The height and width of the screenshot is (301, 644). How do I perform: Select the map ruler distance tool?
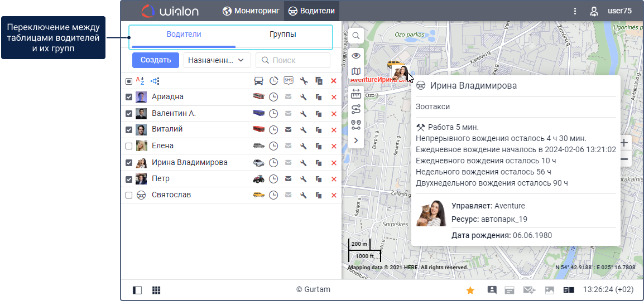click(355, 92)
